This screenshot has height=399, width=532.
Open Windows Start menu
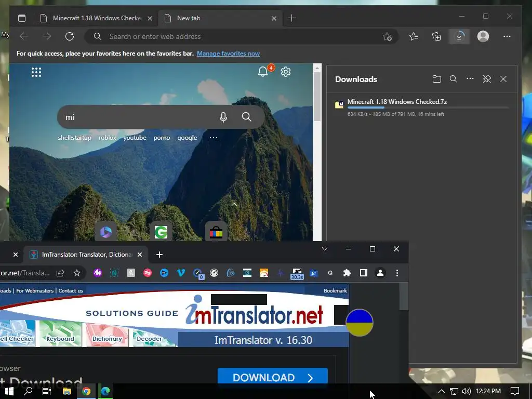(9, 391)
